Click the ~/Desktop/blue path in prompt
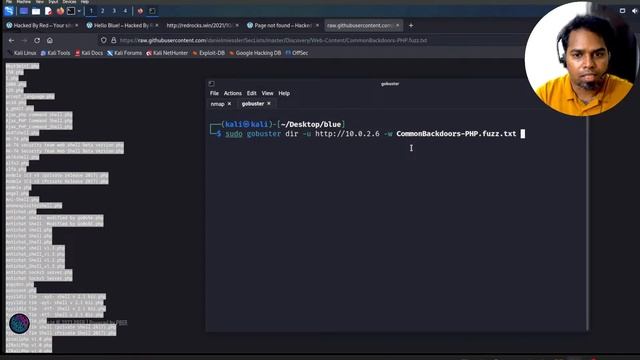This screenshot has height=360, width=640. pos(311,124)
